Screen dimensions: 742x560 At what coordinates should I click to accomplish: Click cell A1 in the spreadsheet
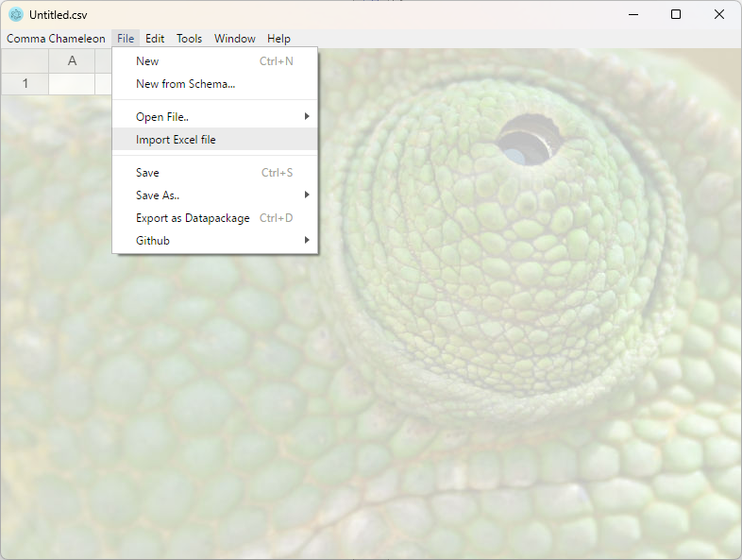(72, 83)
